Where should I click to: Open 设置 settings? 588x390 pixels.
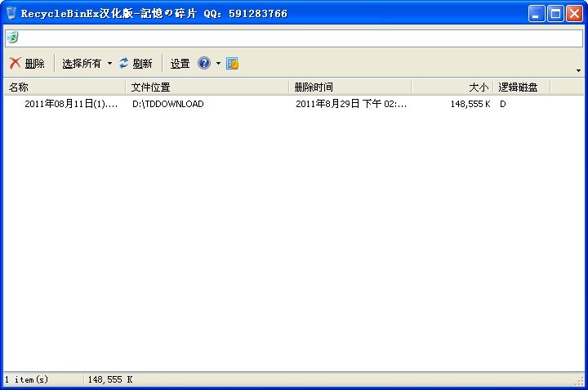coord(180,64)
